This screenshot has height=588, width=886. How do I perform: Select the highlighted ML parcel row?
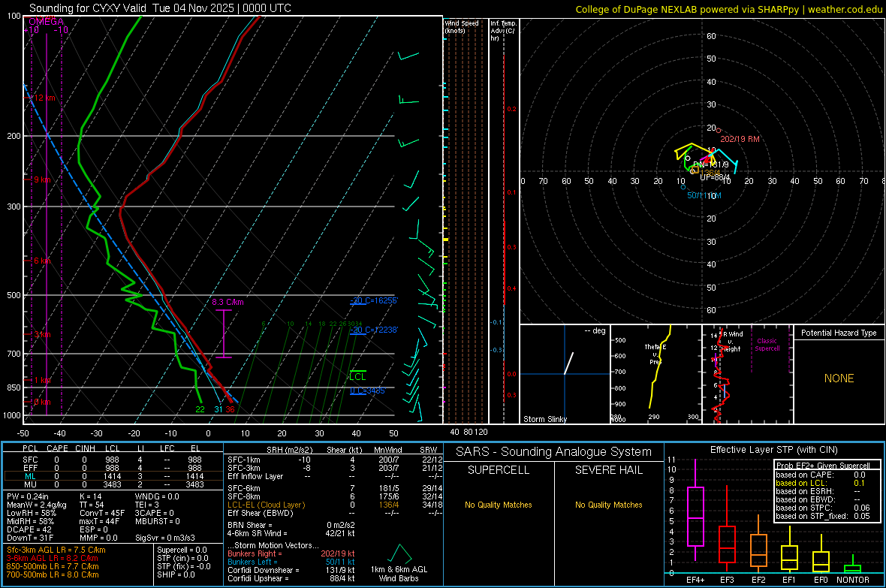pos(113,476)
